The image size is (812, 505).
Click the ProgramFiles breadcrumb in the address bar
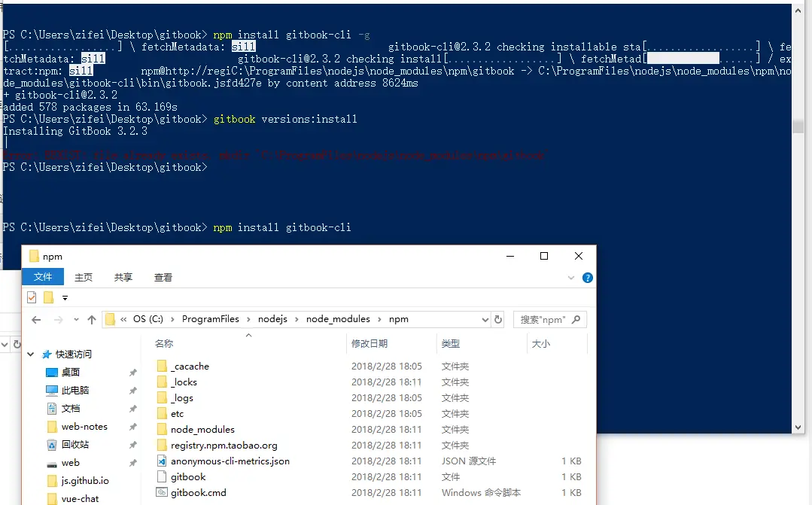pos(210,319)
